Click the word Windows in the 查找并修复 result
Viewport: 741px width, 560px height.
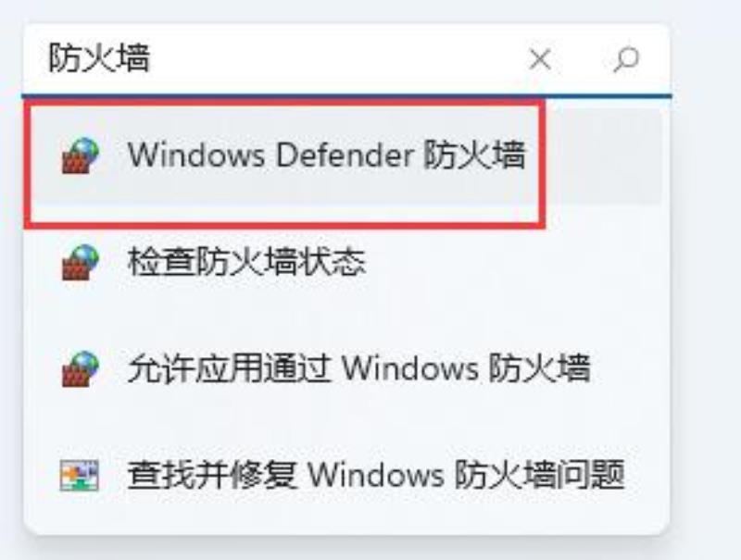[376, 475]
